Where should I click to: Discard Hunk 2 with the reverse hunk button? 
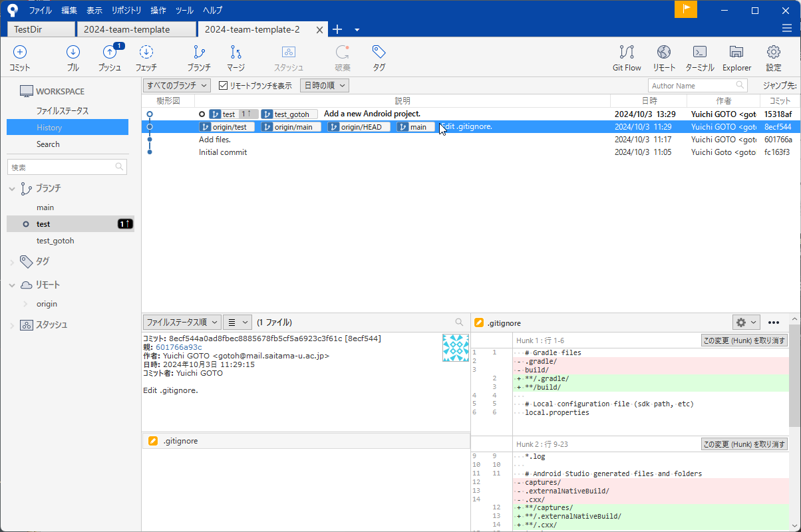[x=744, y=444]
